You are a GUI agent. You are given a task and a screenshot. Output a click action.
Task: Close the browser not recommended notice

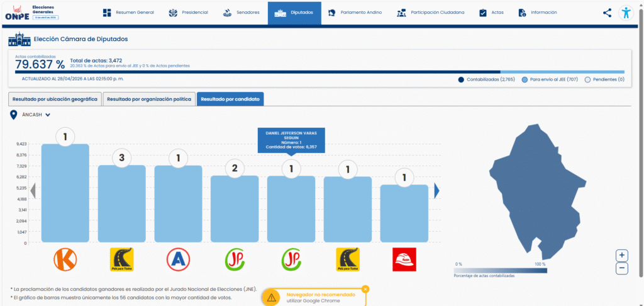click(x=365, y=289)
